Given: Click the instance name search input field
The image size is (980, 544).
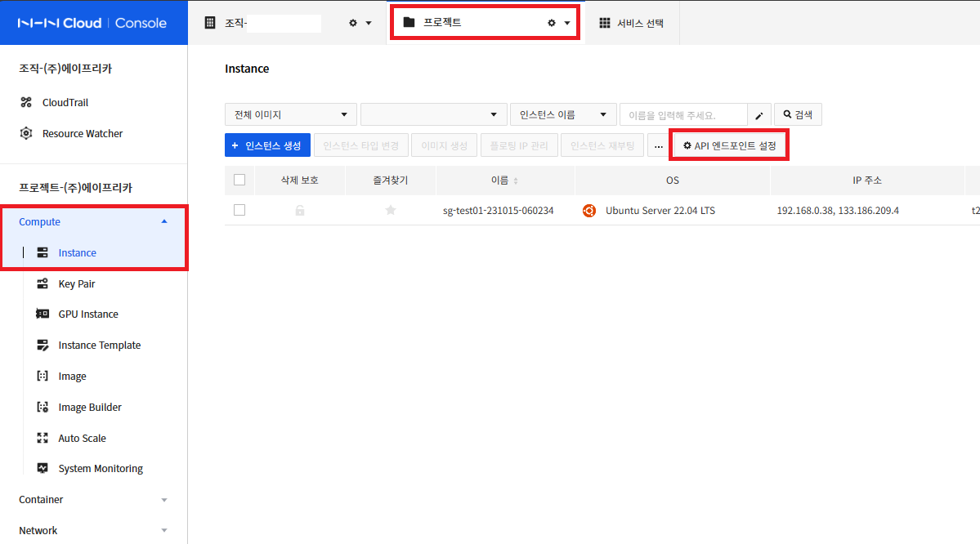Looking at the screenshot, I should click(x=684, y=114).
